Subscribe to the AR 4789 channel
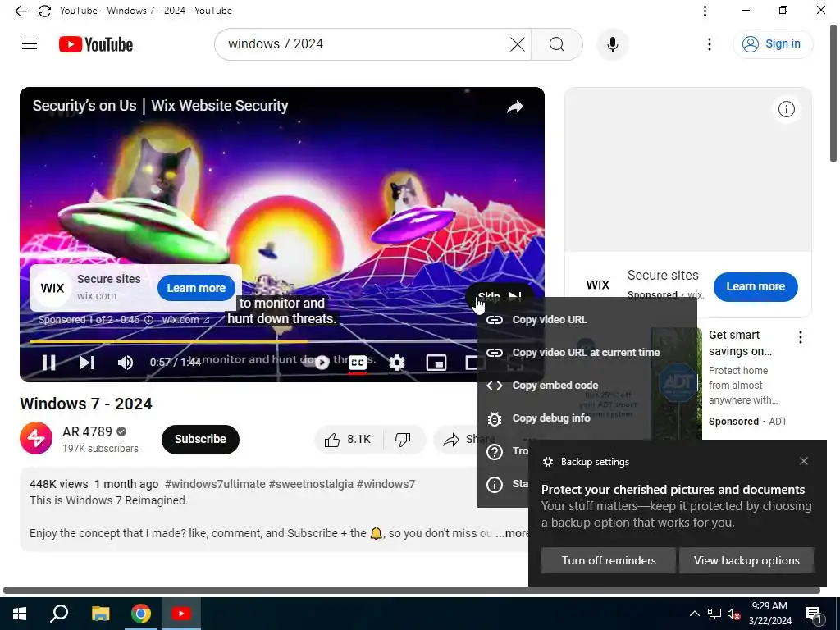 pyautogui.click(x=200, y=440)
